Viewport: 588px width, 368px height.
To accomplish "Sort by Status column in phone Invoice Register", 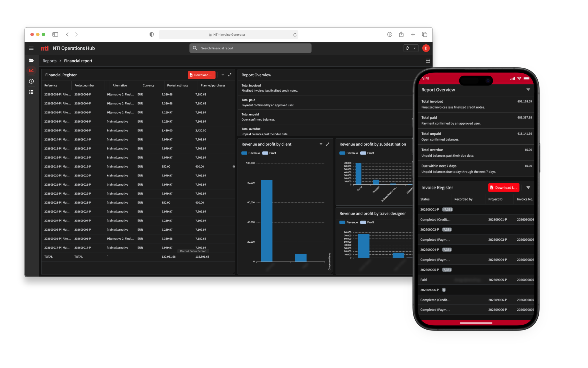I will (434, 199).
